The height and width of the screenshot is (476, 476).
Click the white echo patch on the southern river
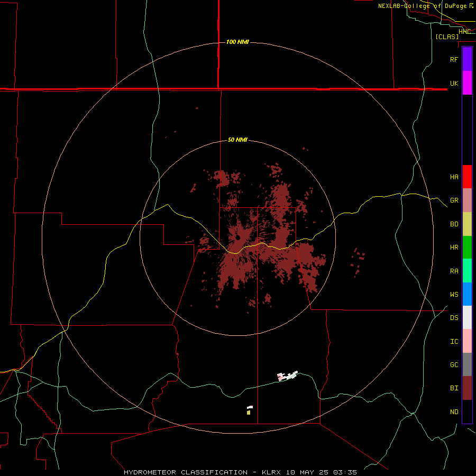pyautogui.click(x=287, y=376)
